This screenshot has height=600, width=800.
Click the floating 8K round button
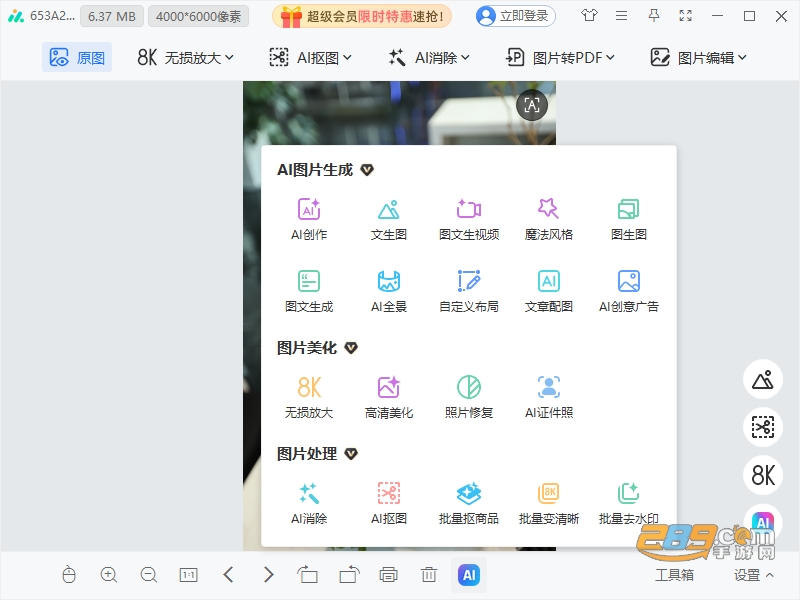click(x=763, y=475)
